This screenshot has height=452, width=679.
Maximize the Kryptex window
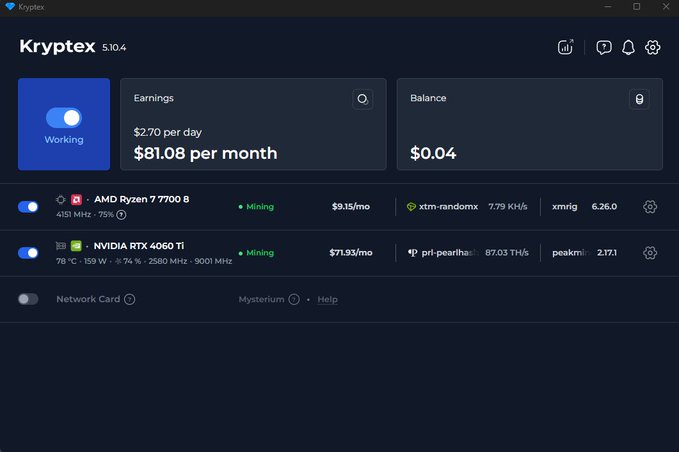coord(637,6)
